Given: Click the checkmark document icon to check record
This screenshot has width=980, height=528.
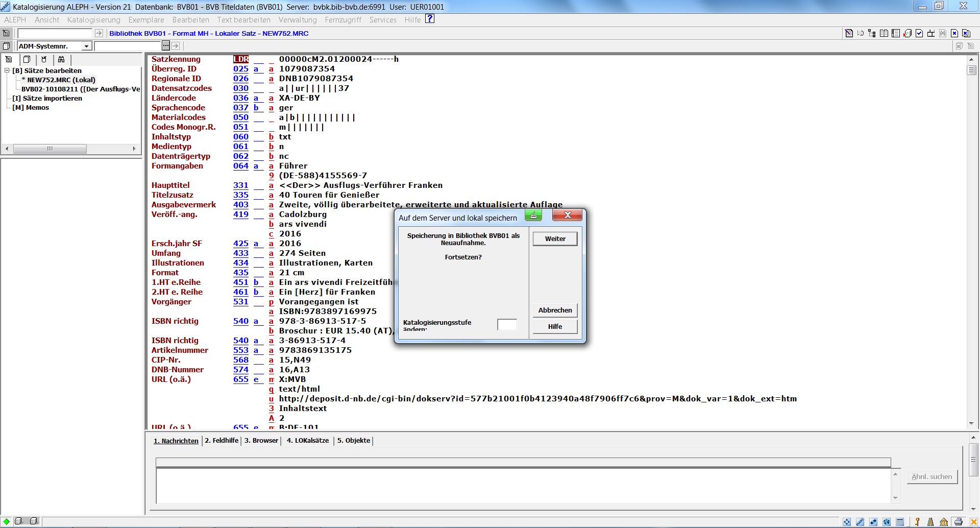Looking at the screenshot, I should pos(919,33).
